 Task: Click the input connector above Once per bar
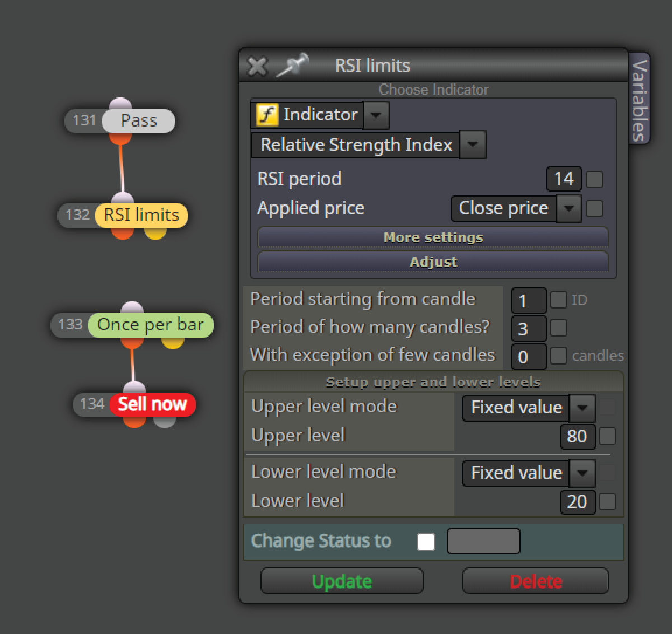132,308
